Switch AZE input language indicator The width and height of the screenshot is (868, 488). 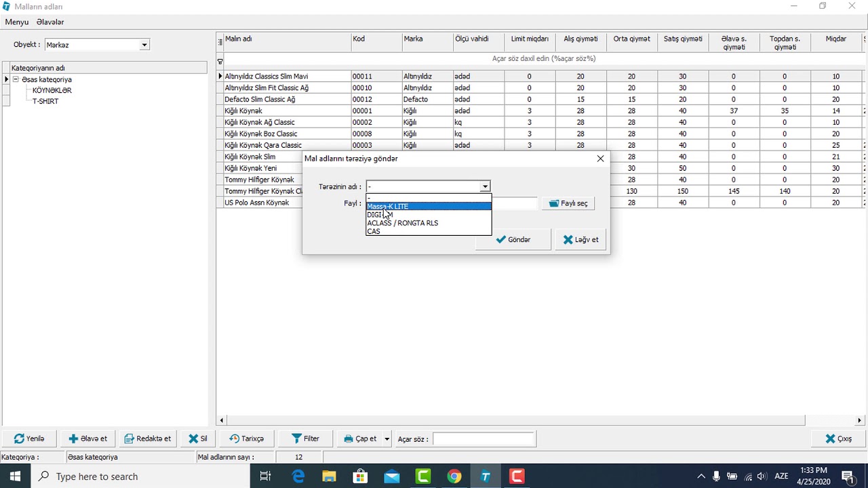click(x=781, y=476)
